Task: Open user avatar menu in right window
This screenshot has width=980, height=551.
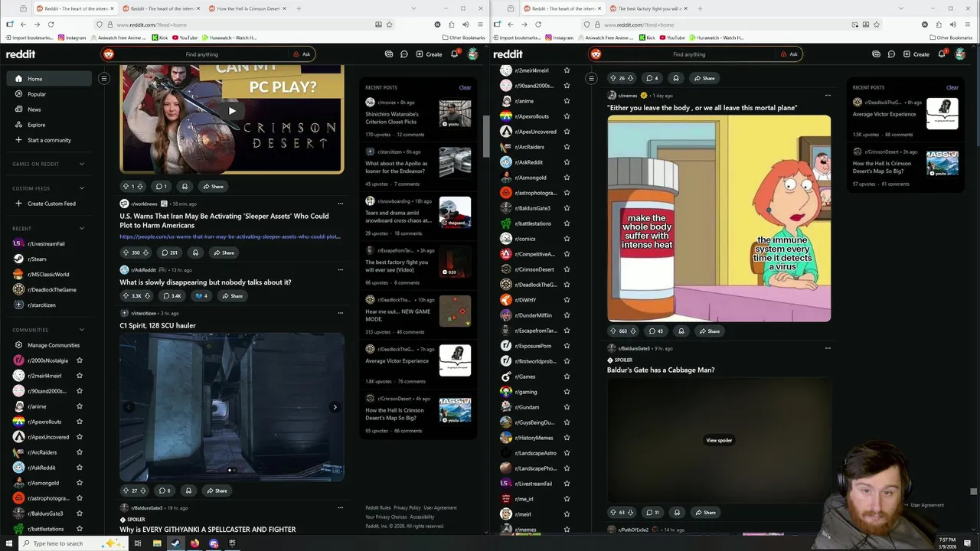Action: tap(960, 54)
